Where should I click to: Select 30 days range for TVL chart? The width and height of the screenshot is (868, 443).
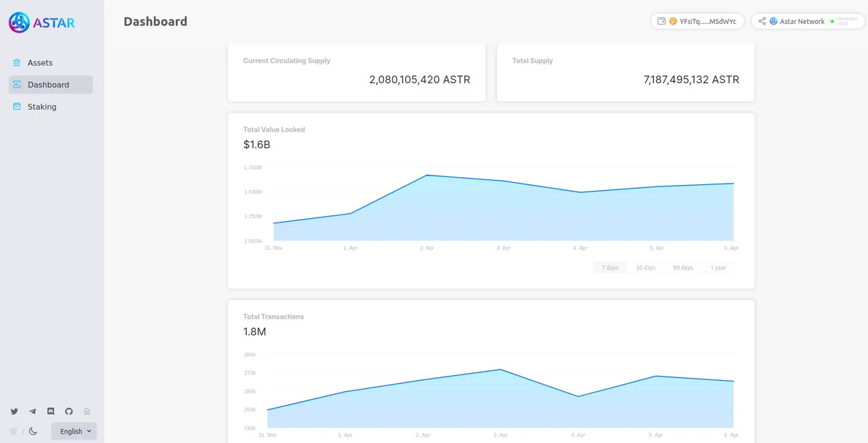[646, 267]
